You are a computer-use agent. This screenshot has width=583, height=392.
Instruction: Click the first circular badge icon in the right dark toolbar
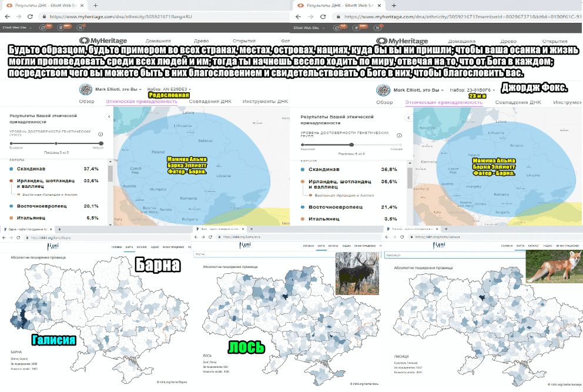337,28
